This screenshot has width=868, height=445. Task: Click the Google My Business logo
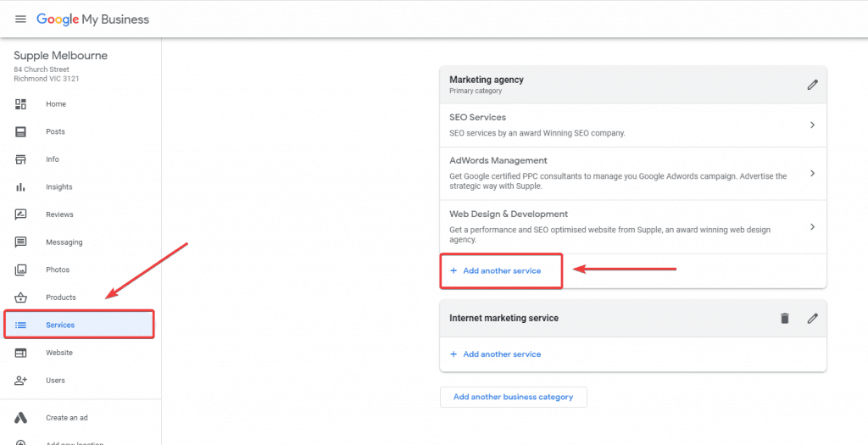(x=93, y=19)
